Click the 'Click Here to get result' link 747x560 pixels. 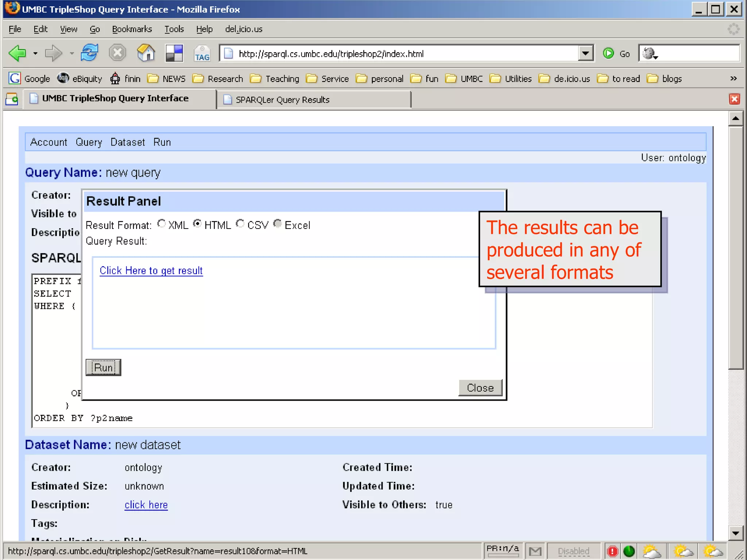tap(151, 271)
